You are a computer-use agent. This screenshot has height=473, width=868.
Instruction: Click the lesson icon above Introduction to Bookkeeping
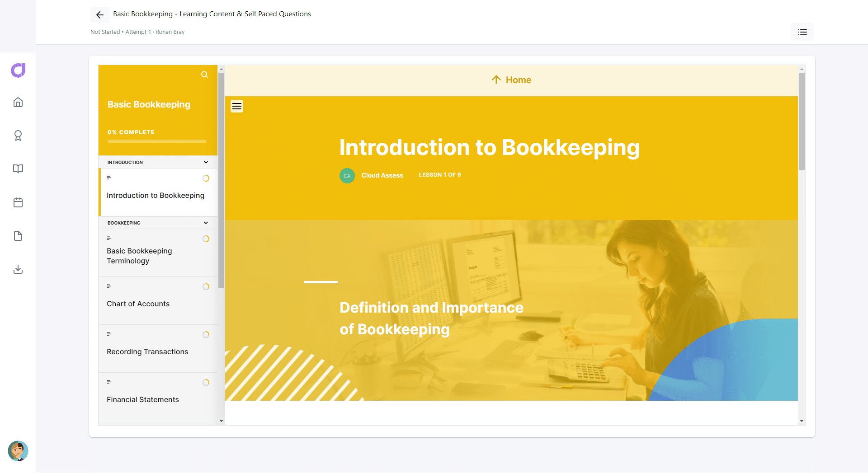point(109,178)
